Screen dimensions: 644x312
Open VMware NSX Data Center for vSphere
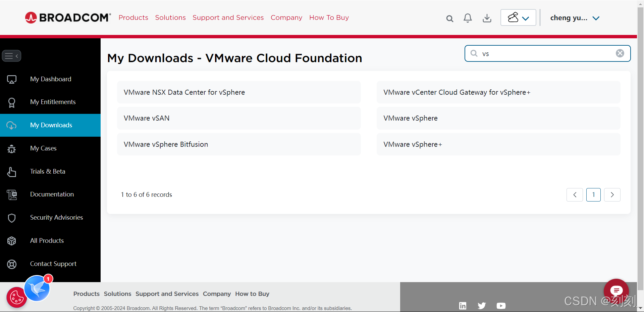click(x=239, y=92)
